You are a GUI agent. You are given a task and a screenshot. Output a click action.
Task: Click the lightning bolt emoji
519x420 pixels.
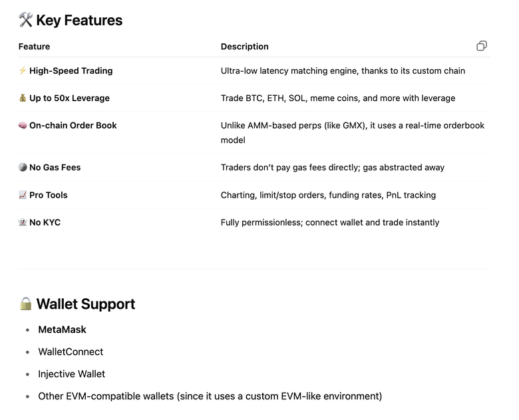(23, 71)
